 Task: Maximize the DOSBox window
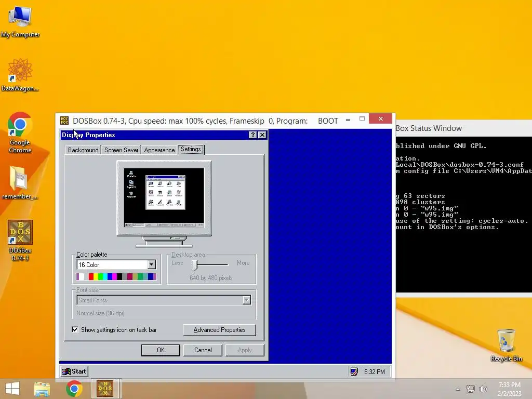click(362, 119)
